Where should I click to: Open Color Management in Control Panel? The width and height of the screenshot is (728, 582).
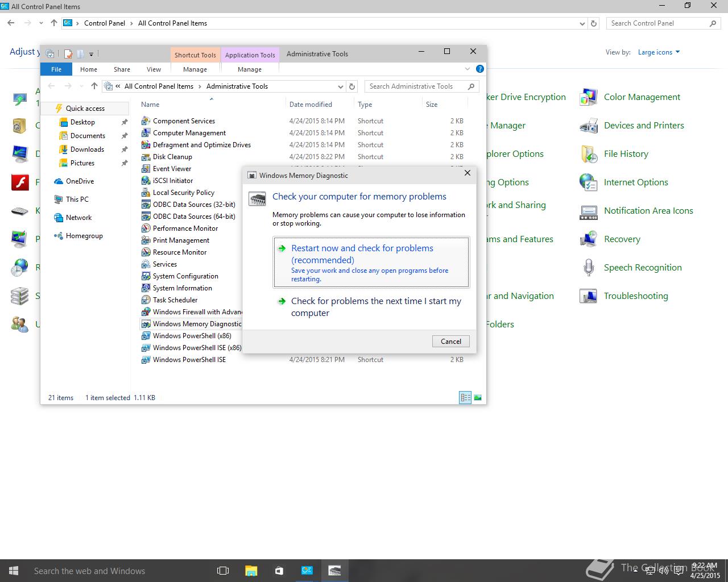point(589,97)
